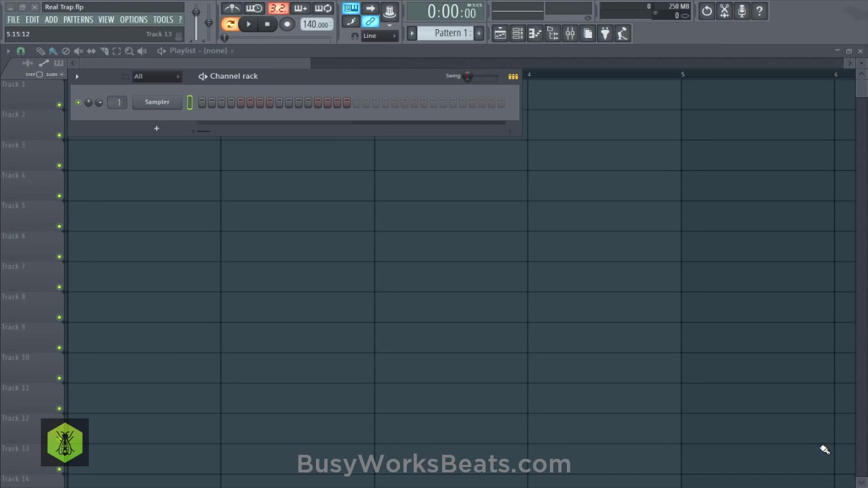868x488 pixels.
Task: Select the Playback speaker tool
Action: pos(142,51)
